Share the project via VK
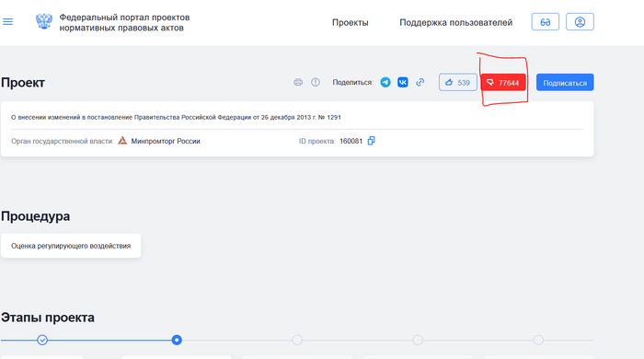Viewport: 644px width, 359px height. click(x=403, y=82)
